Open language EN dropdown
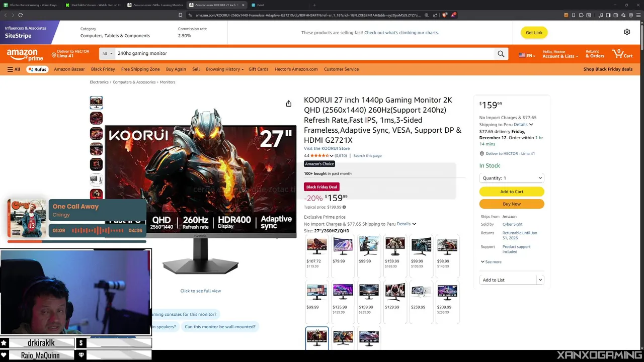 click(527, 55)
